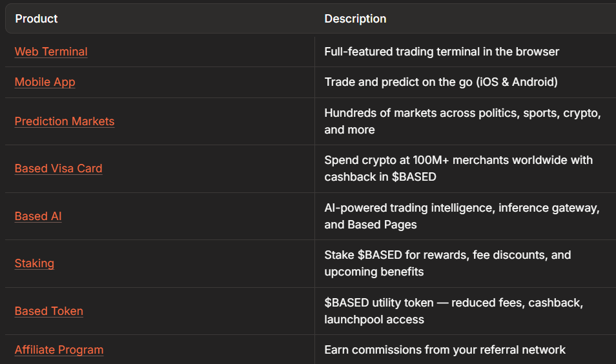Screen dimensions: 616x364
Task: Click the AI-powered trading intelligence description
Action: [462, 216]
